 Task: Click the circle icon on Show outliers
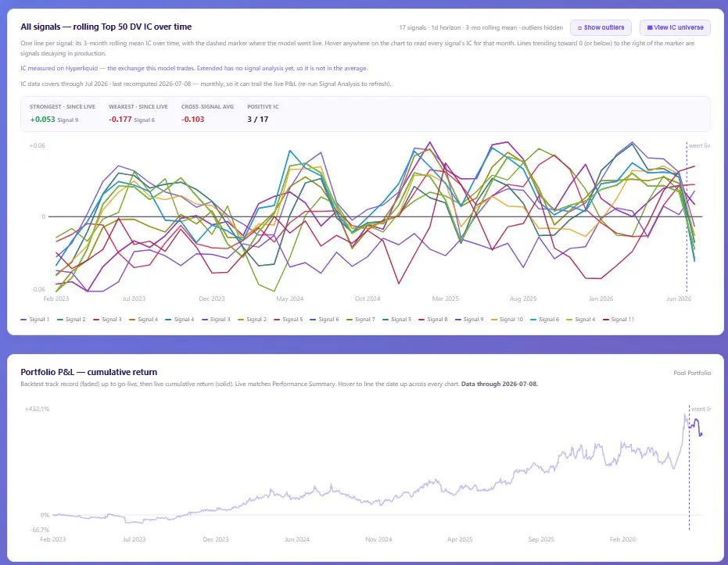pos(579,28)
